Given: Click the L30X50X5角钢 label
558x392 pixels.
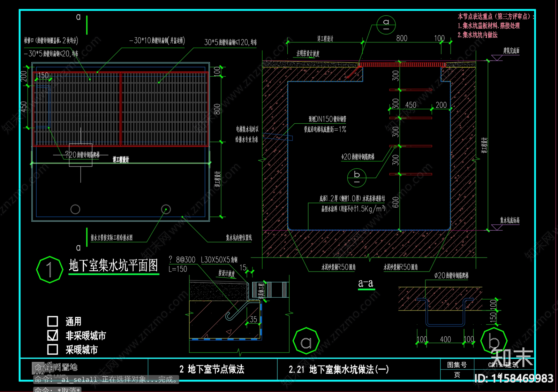Looking at the screenshot, I should pyautogui.click(x=219, y=260).
